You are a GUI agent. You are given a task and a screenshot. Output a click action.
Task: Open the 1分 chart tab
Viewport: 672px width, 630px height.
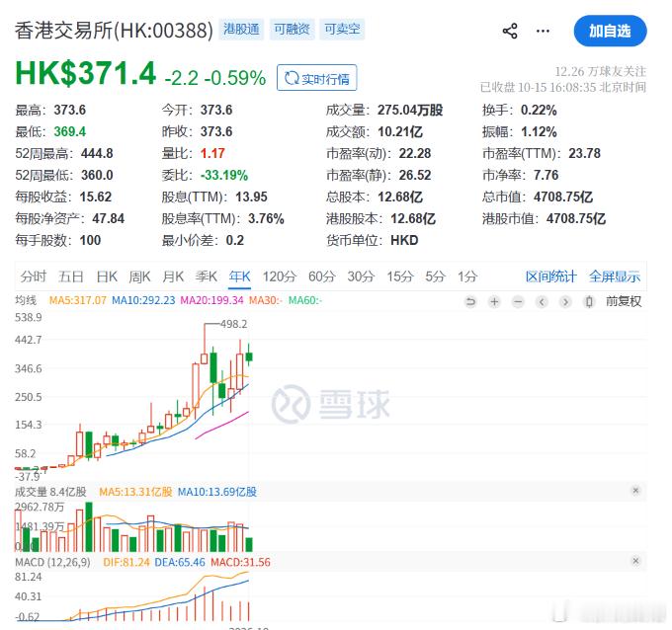[467, 276]
